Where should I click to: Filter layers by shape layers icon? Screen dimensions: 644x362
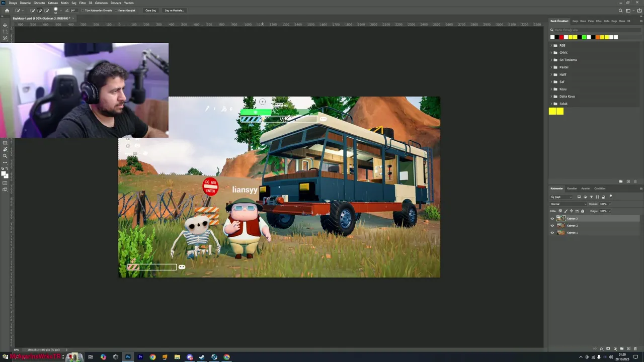pos(597,197)
